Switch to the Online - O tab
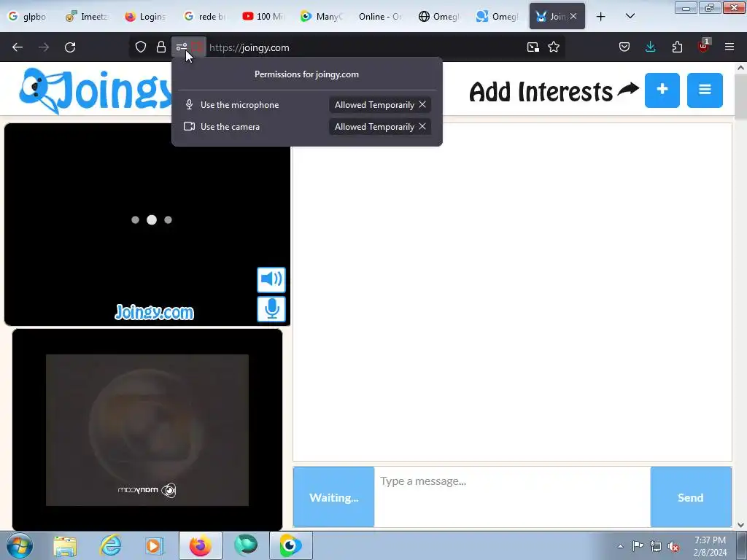 [379, 17]
